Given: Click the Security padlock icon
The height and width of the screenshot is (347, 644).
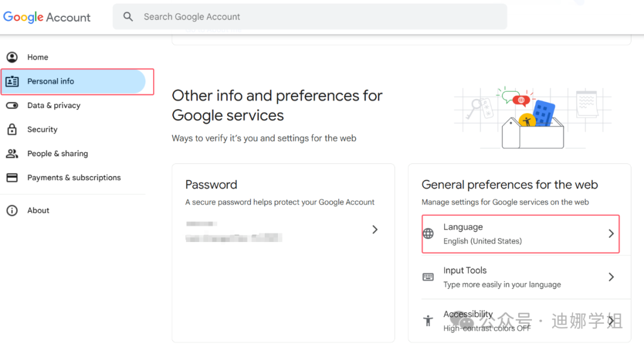Looking at the screenshot, I should 12,129.
